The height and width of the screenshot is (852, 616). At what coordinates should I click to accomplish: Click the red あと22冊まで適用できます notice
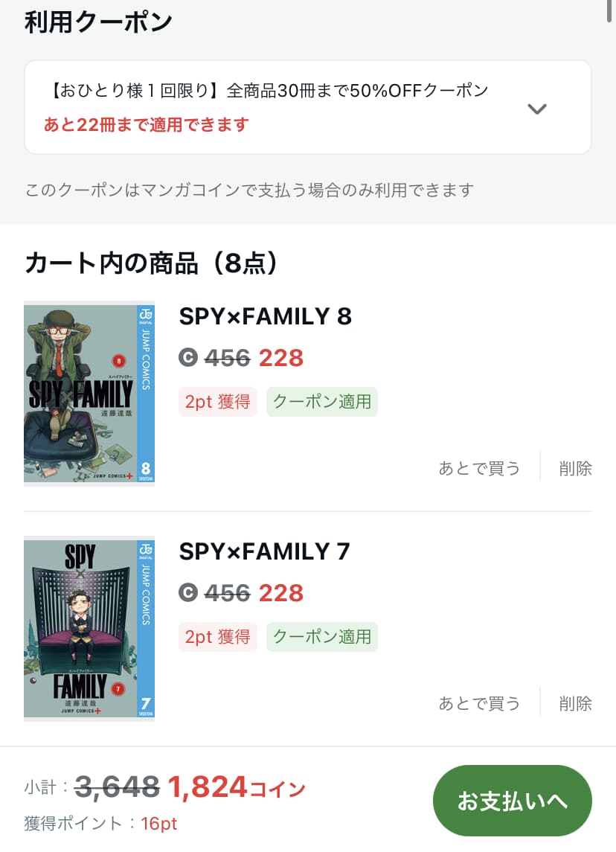point(146,124)
